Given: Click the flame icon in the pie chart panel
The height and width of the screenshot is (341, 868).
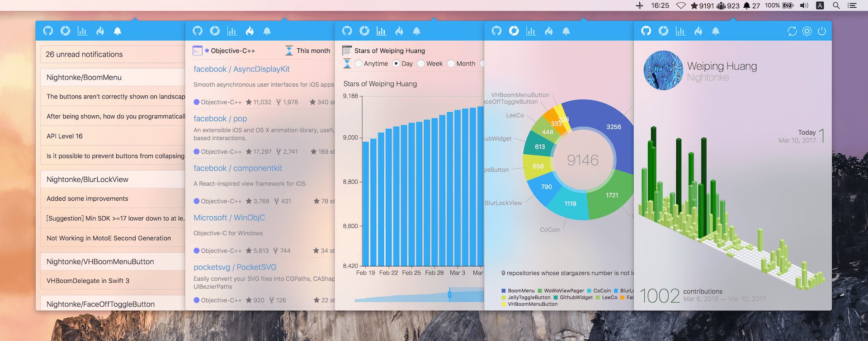Looking at the screenshot, I should 549,31.
